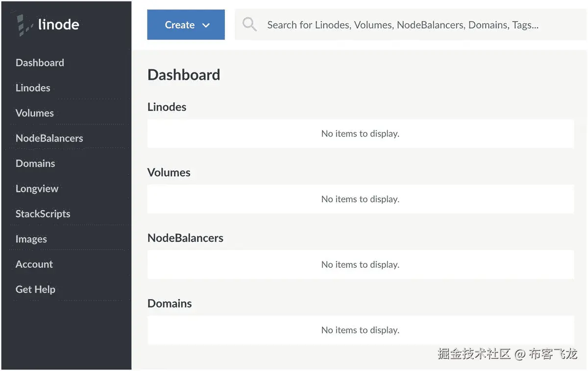Click the chevron arrow on Create

click(206, 25)
